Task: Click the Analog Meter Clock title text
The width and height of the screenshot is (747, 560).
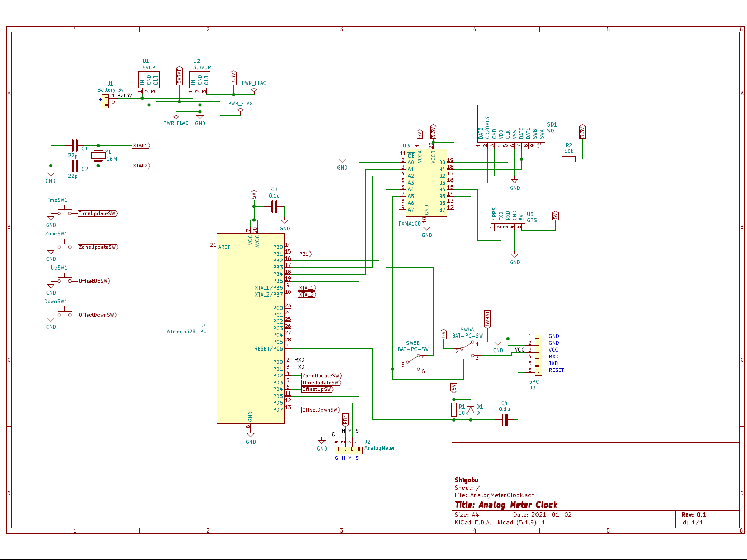Action: (x=506, y=505)
